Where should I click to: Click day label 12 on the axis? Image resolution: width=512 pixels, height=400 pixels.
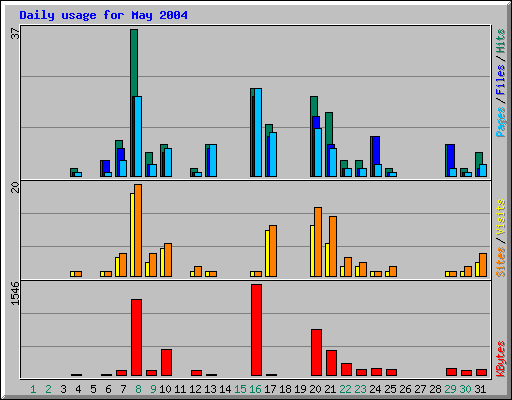(195, 389)
